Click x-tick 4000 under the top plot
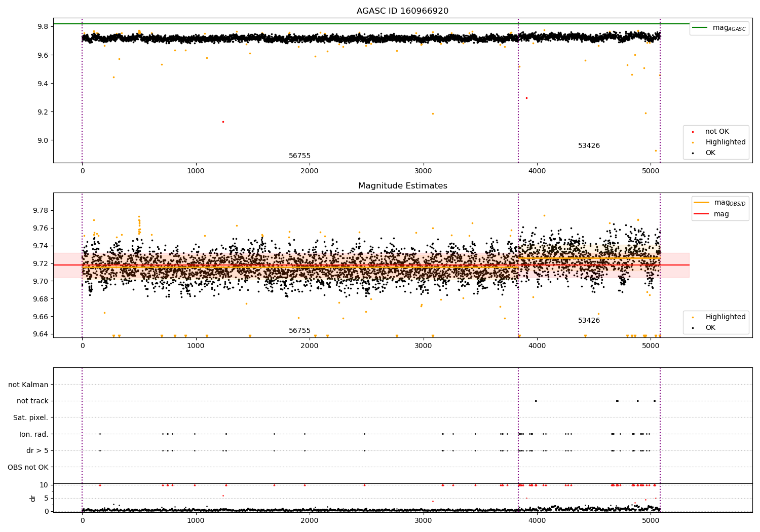Viewport: 760px width, 532px height. pos(537,171)
